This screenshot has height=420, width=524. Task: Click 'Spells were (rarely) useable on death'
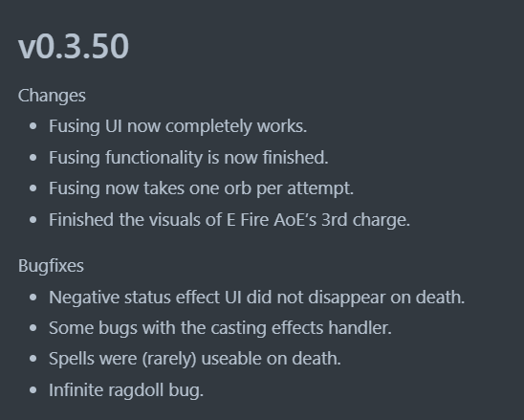195,359
